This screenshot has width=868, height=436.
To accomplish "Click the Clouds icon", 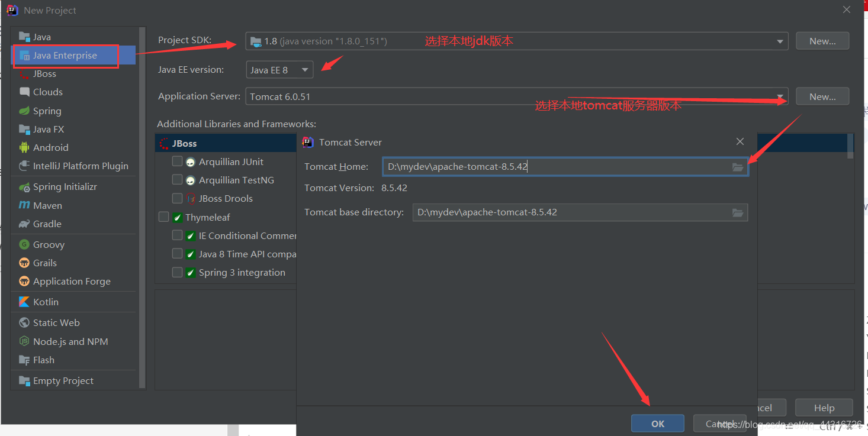I will coord(24,92).
